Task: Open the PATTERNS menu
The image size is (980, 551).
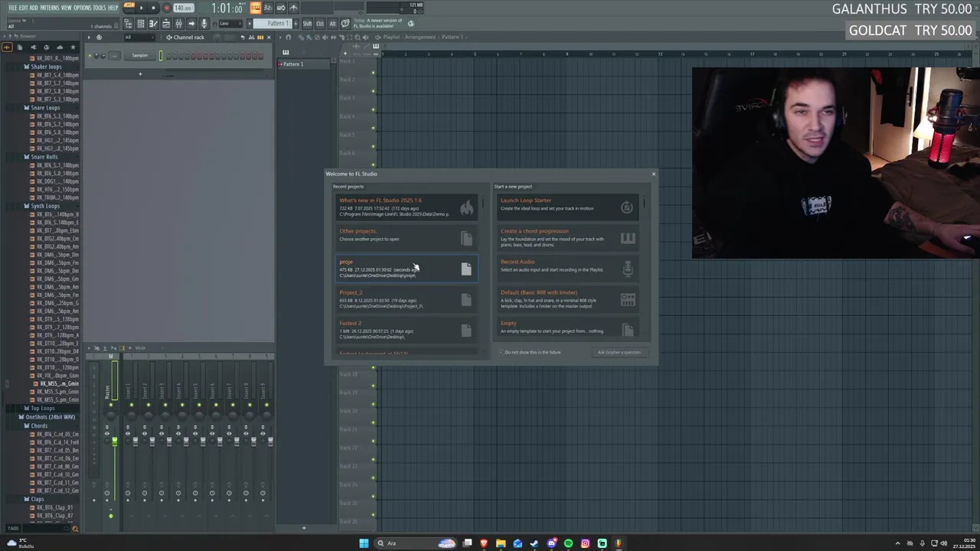Action: click(50, 8)
